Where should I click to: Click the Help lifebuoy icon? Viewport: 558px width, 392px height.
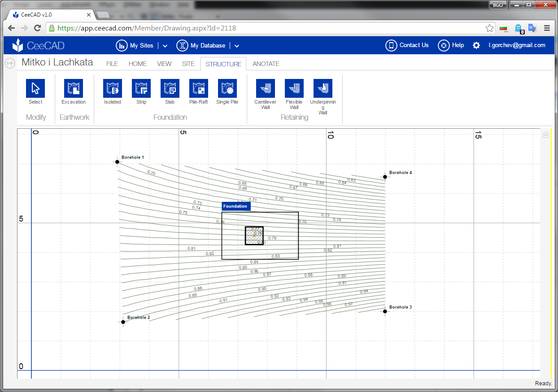pos(444,45)
